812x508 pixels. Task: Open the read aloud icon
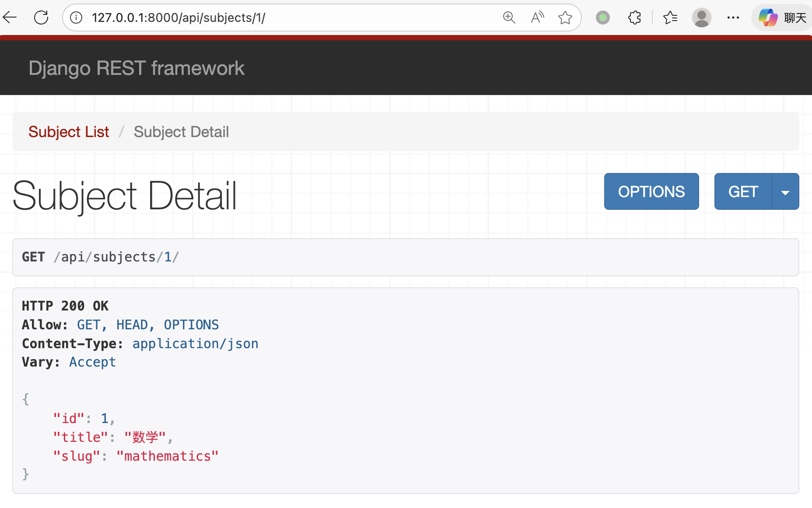click(537, 18)
